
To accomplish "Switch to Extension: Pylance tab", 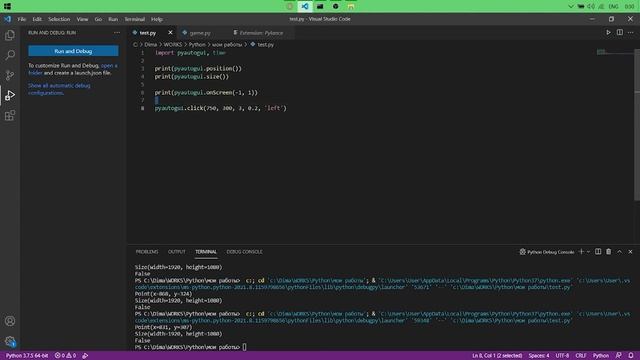I will 261,33.
